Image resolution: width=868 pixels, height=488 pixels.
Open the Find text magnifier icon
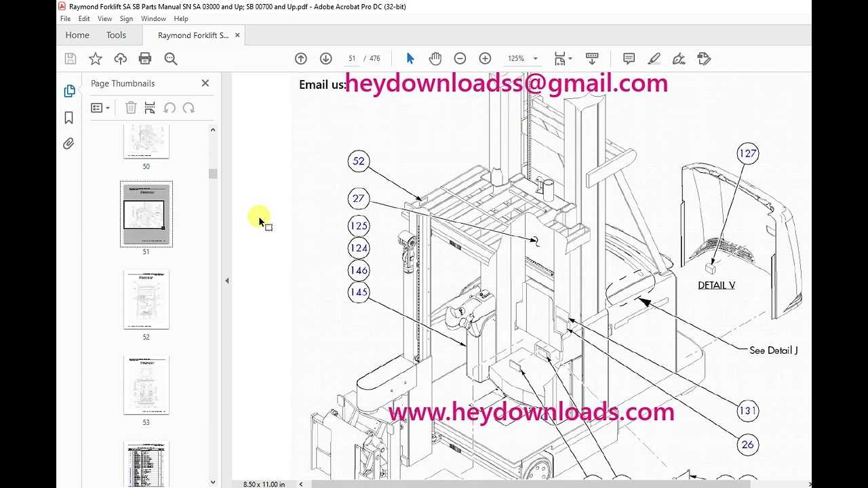pos(171,59)
